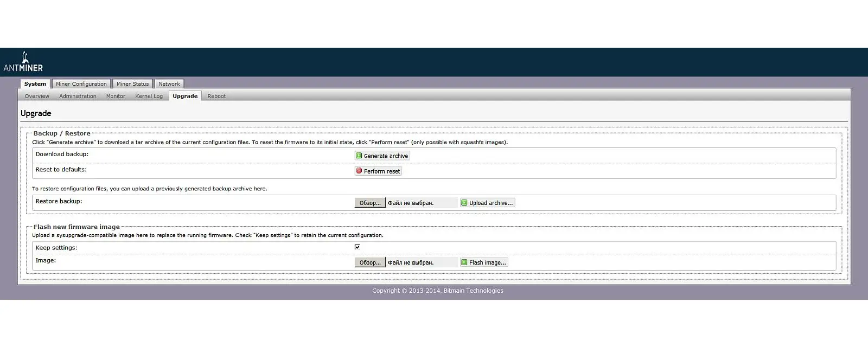Image resolution: width=868 pixels, height=347 pixels.
Task: Uncheck the Keep settings checkbox
Action: [357, 247]
